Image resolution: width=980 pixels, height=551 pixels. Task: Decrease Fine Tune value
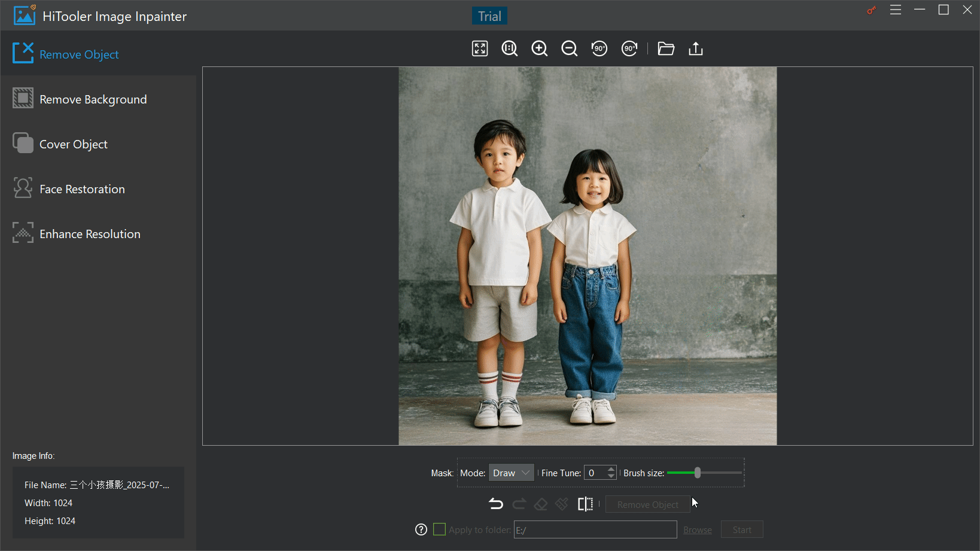tap(611, 476)
